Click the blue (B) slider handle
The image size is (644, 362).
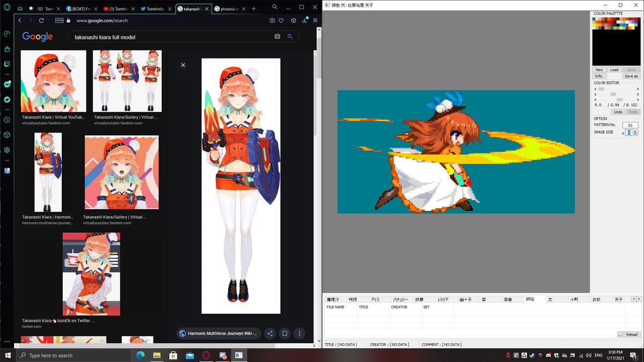[619, 100]
